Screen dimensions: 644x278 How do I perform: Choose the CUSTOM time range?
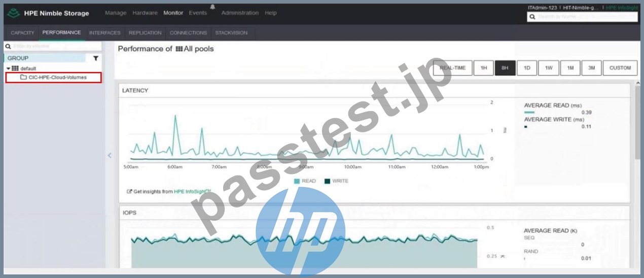point(620,68)
